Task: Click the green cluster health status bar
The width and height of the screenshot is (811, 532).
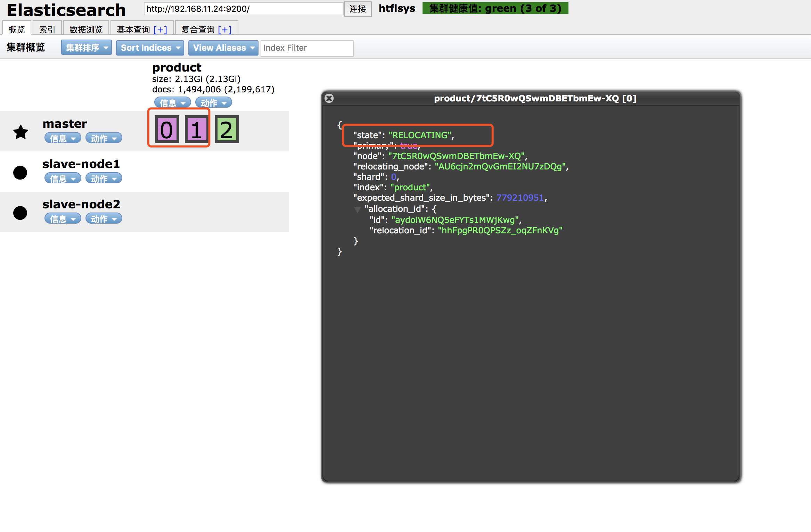Action: pos(495,8)
